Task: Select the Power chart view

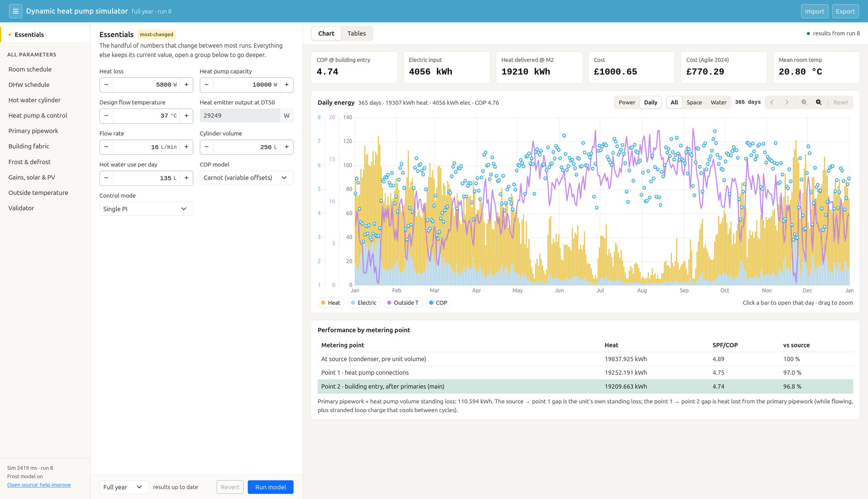Action: click(627, 103)
